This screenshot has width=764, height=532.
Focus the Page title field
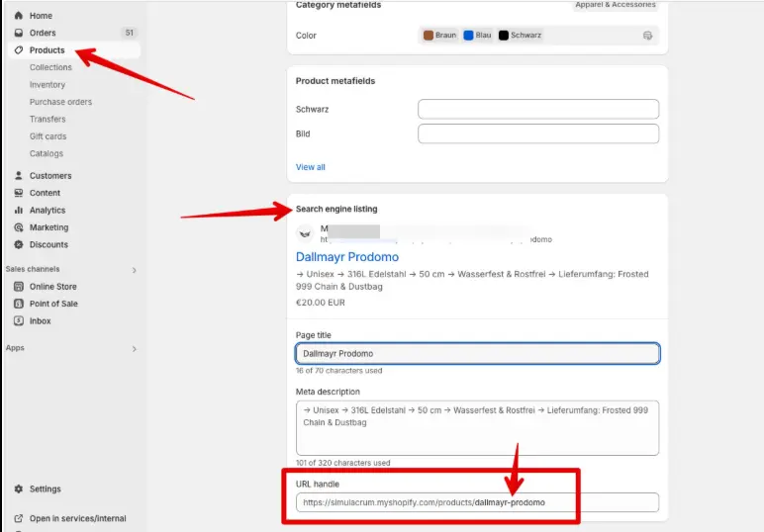pos(477,353)
